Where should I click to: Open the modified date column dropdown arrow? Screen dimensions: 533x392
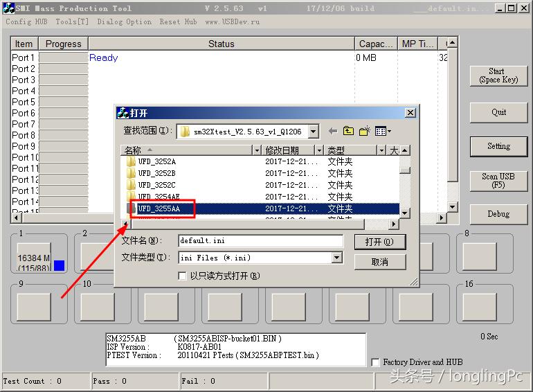pyautogui.click(x=319, y=150)
